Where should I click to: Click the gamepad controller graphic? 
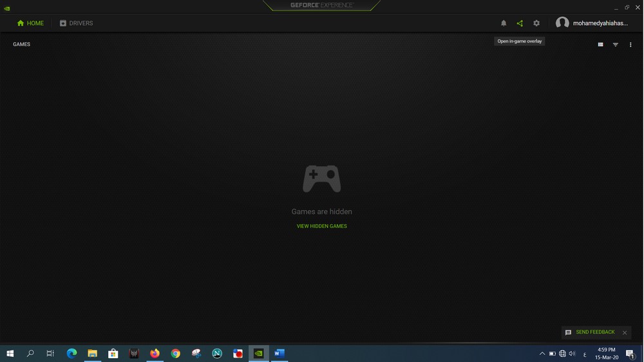tap(321, 178)
